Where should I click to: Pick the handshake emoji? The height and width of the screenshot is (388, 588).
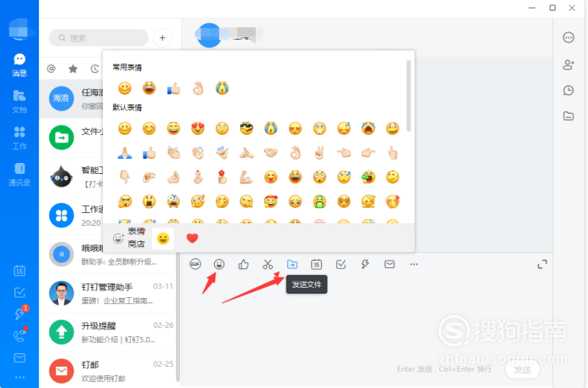point(271,153)
